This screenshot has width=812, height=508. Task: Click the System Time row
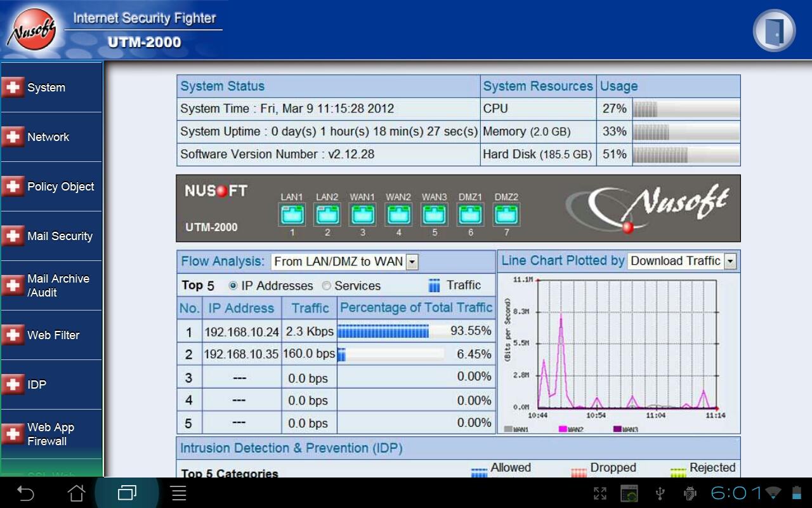(329, 109)
